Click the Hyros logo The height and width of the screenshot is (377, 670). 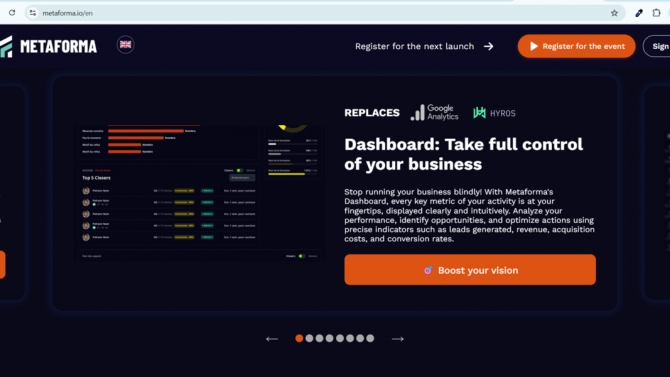pos(494,113)
